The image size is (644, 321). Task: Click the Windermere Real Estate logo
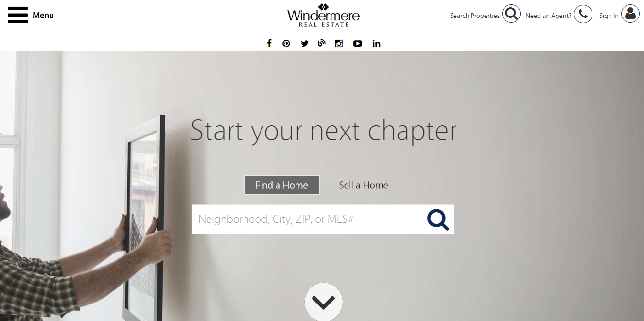[323, 15]
